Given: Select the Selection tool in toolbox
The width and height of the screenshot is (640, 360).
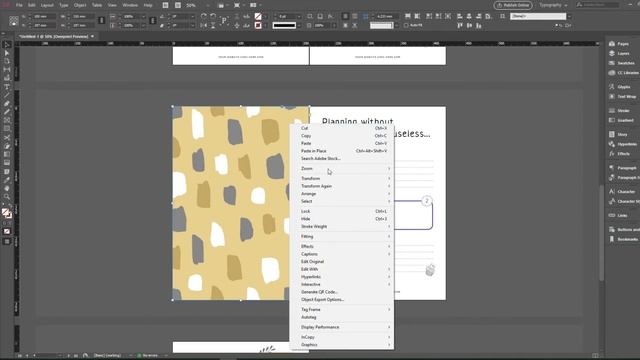Looking at the screenshot, I should pyautogui.click(x=7, y=44).
